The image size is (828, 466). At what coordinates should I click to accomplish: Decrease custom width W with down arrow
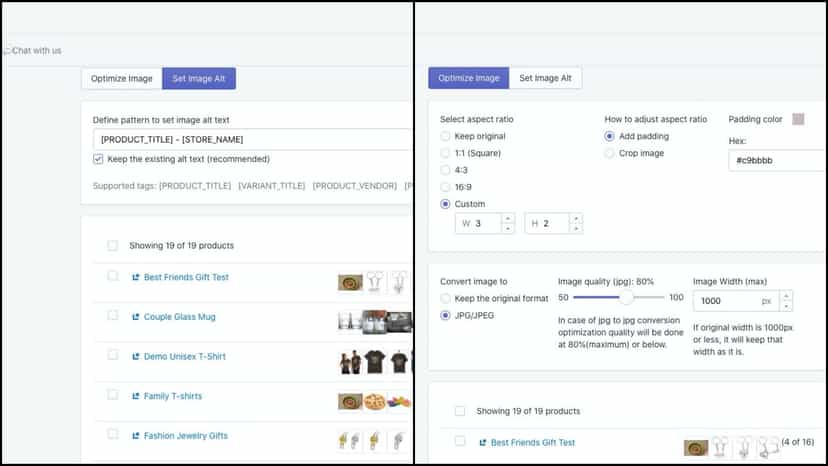click(x=507, y=229)
